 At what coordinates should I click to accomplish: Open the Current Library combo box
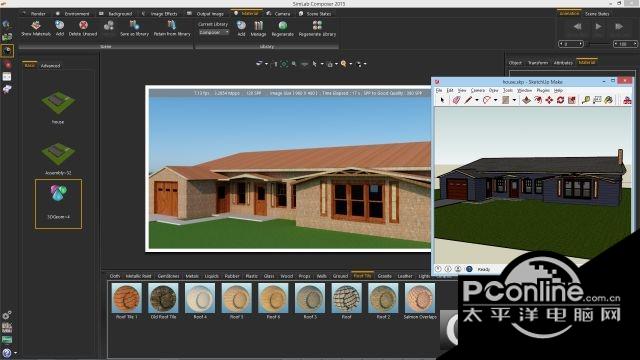(214, 32)
